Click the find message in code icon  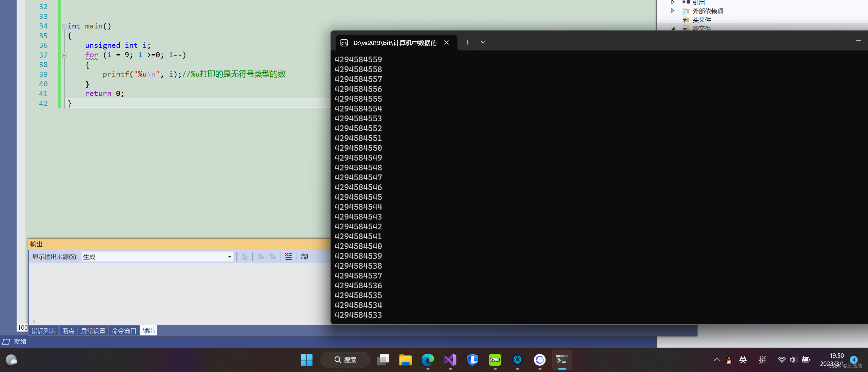coord(245,256)
